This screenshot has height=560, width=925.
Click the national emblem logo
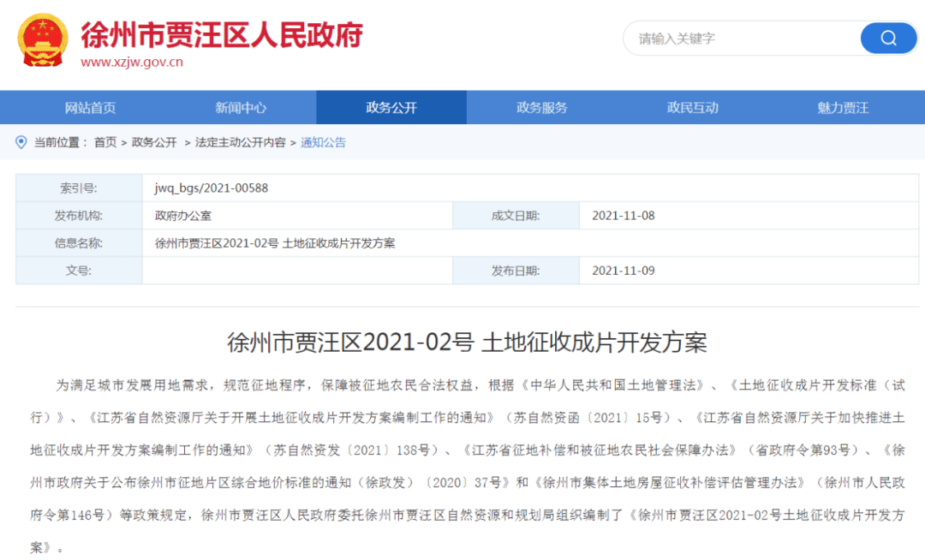coord(42,40)
